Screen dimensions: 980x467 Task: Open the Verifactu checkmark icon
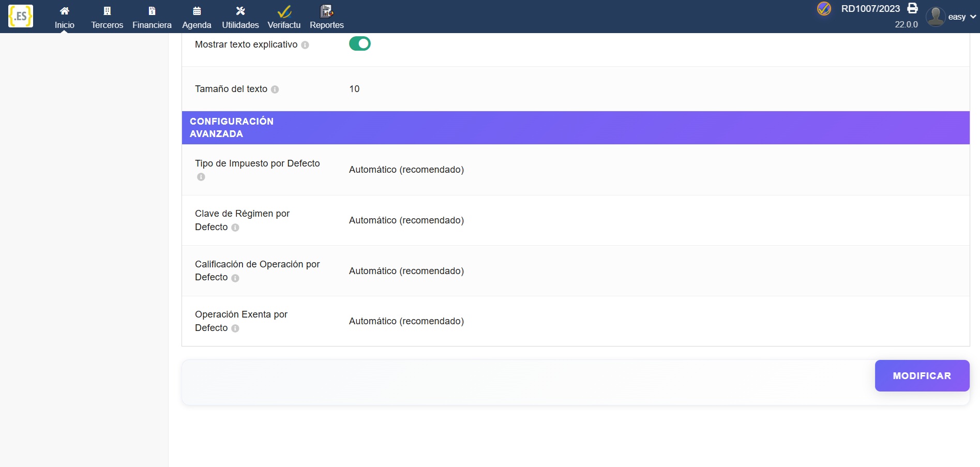284,11
